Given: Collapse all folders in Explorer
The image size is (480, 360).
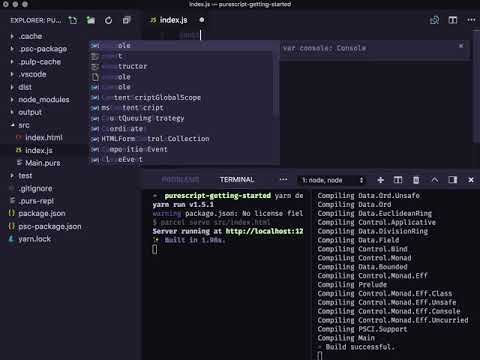Looking at the screenshot, I should (x=126, y=20).
